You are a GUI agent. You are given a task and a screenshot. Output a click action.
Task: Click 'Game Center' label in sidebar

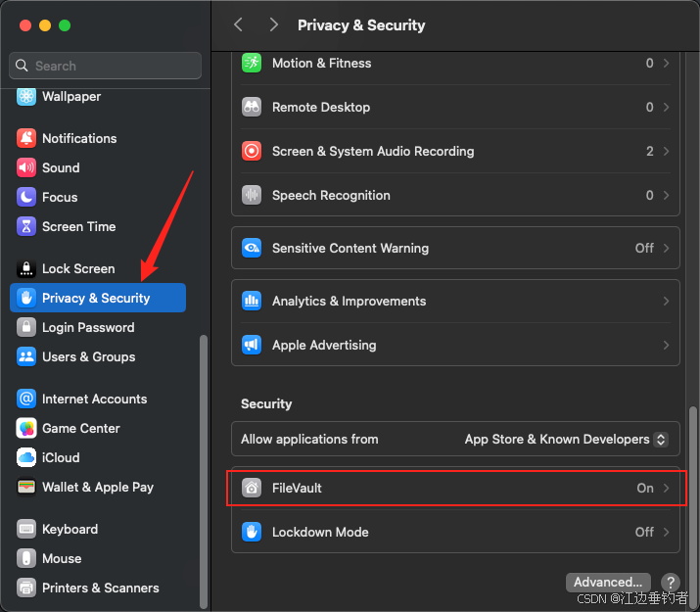pyautogui.click(x=81, y=428)
